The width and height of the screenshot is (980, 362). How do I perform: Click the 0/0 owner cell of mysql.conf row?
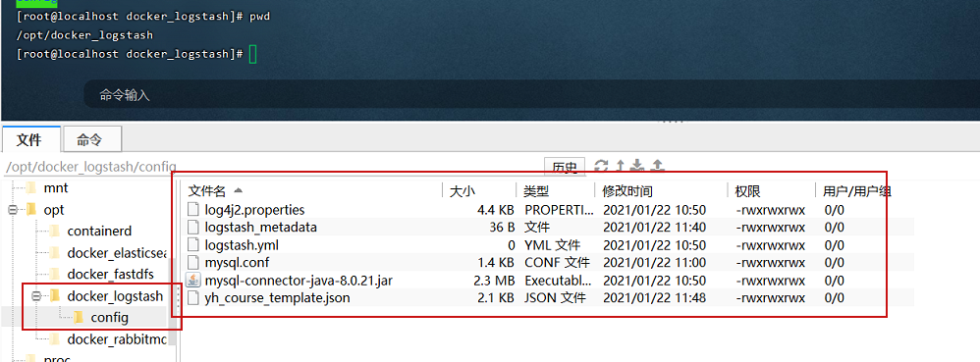(x=834, y=263)
